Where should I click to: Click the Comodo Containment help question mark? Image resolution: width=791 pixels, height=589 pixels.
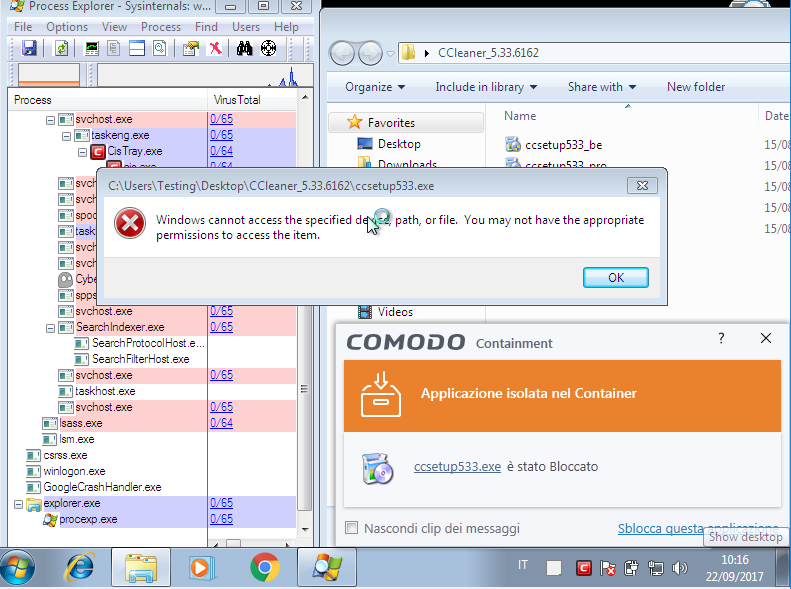tap(721, 338)
